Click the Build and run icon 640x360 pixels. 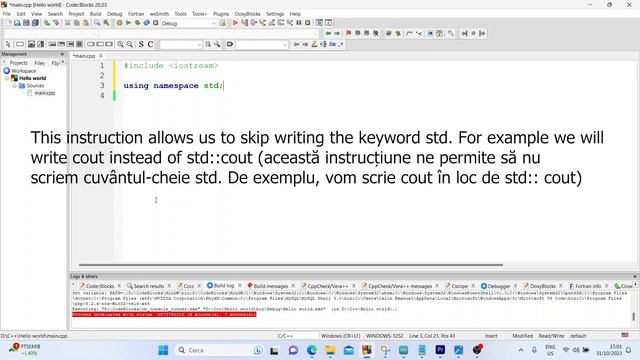click(x=138, y=23)
